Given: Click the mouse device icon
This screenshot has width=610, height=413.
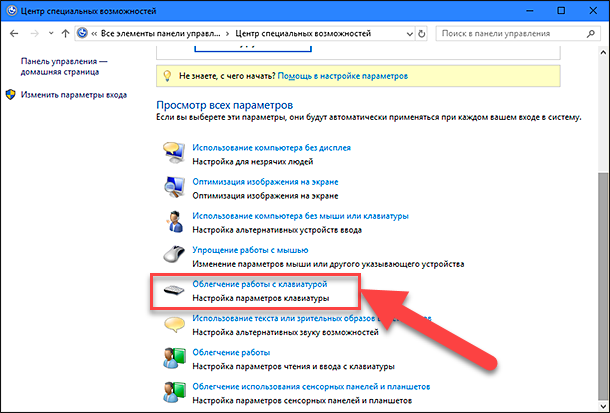Looking at the screenshot, I should [174, 254].
